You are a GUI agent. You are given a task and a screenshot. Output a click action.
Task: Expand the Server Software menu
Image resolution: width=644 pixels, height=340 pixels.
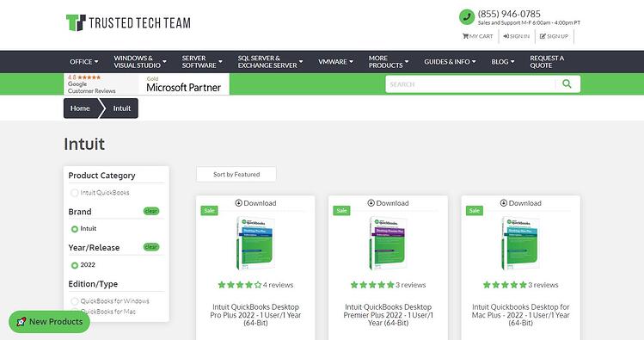click(x=202, y=62)
